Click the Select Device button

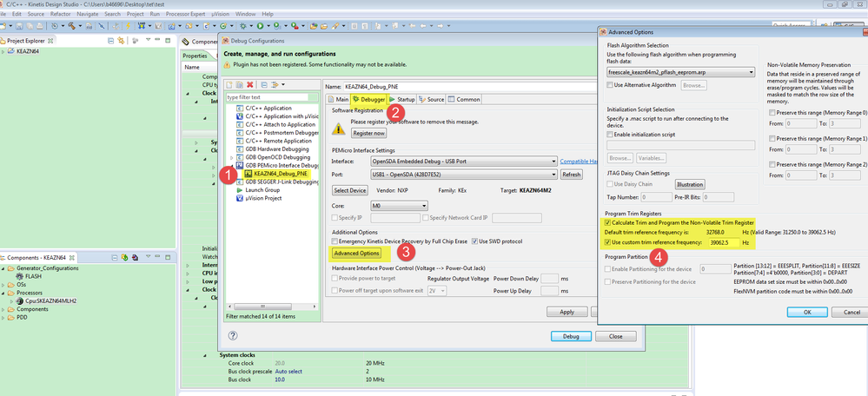tap(350, 190)
